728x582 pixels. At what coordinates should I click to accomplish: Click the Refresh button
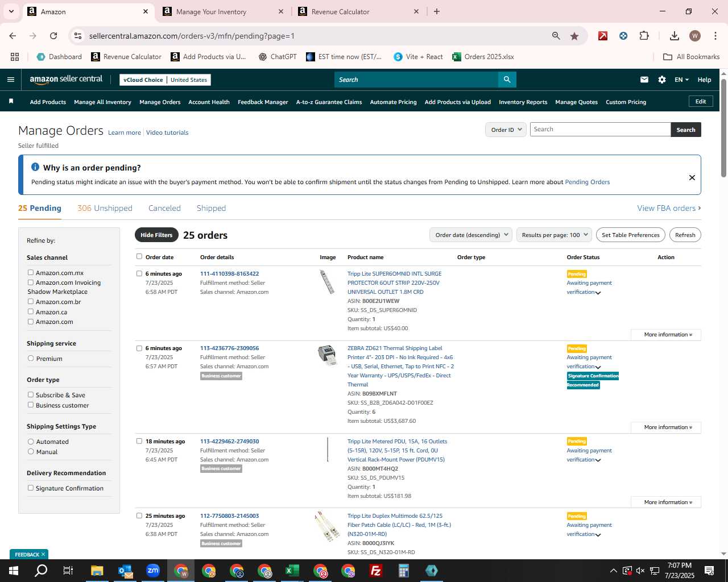click(685, 235)
